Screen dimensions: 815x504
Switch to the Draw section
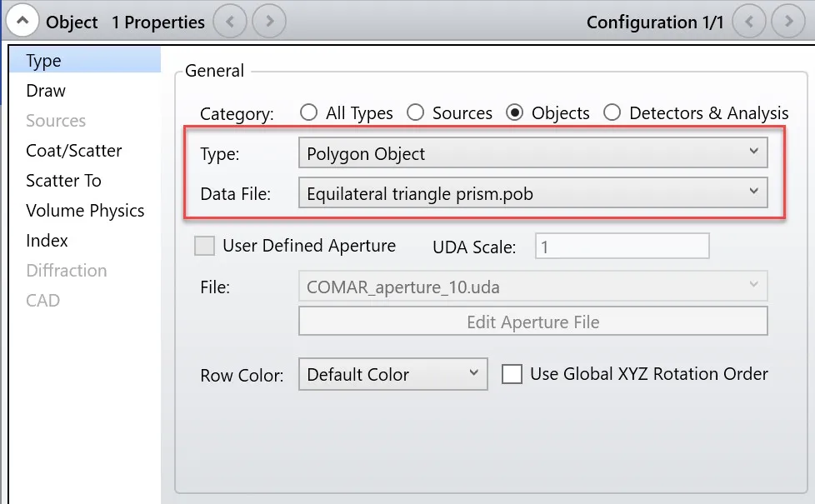point(46,91)
